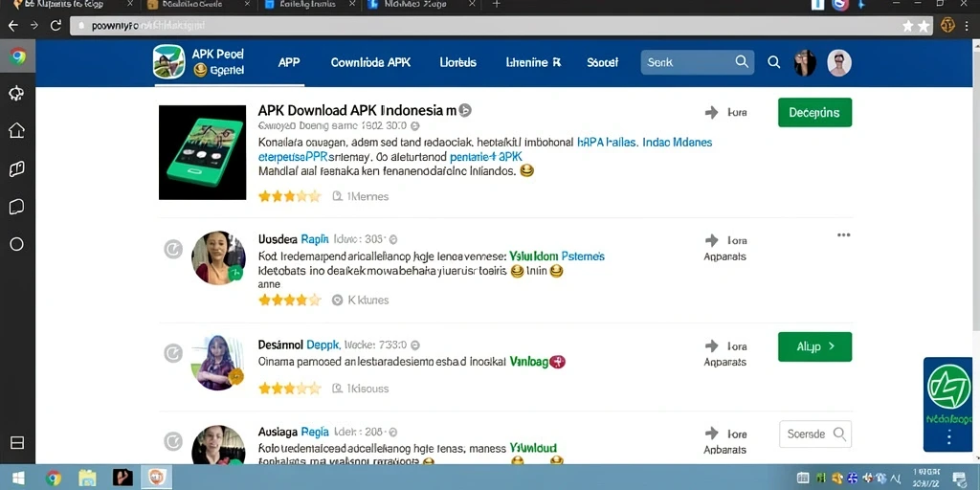Click the chat bubble icon in sidebar
Image resolution: width=980 pixels, height=490 pixels.
tap(16, 207)
